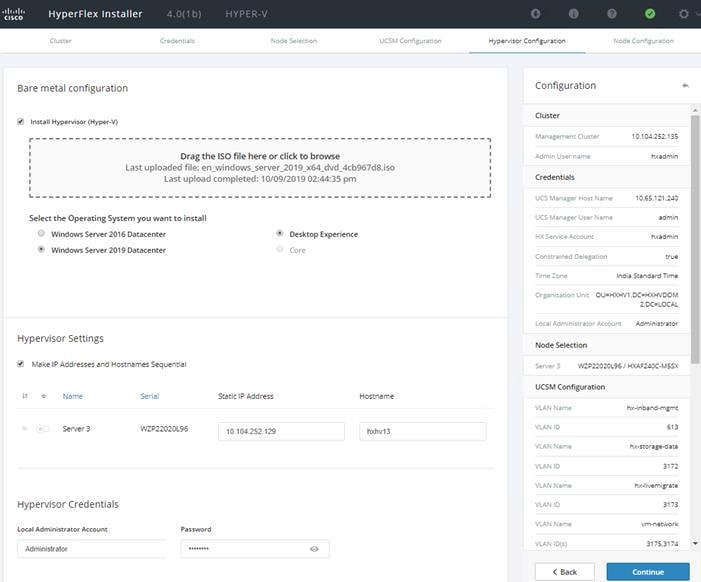Sort table by Serial column
Viewport: 701px width, 582px height.
(150, 396)
